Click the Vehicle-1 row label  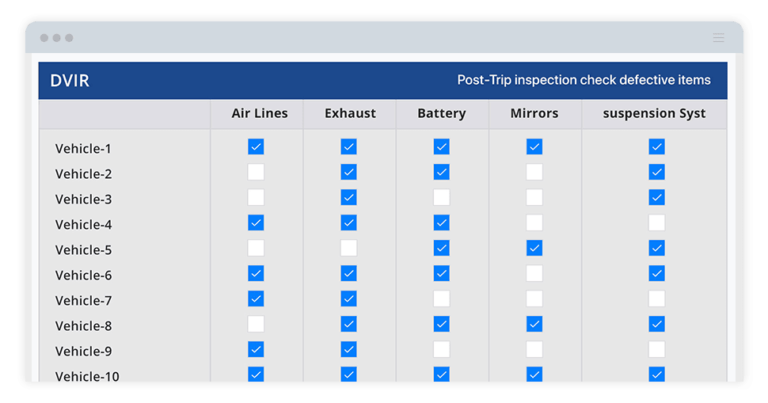tap(83, 148)
